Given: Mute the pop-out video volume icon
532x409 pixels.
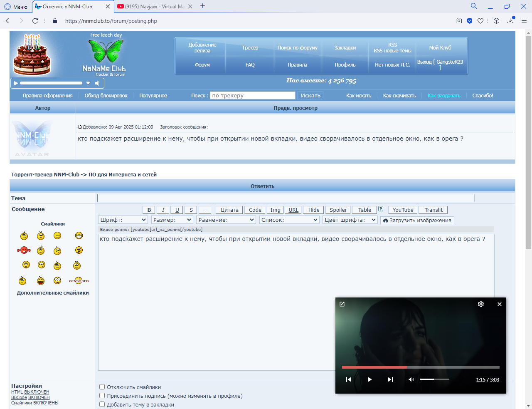Looking at the screenshot, I should [x=411, y=379].
